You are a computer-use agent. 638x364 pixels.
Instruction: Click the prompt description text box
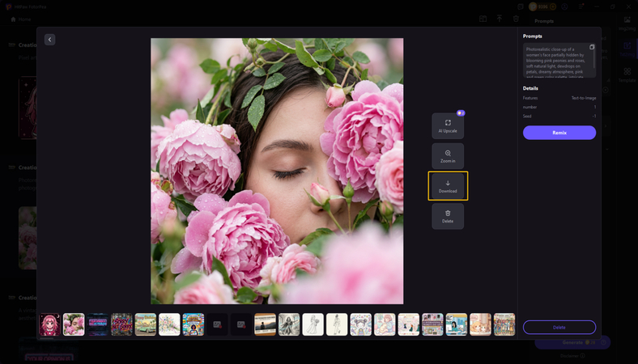tap(555, 61)
